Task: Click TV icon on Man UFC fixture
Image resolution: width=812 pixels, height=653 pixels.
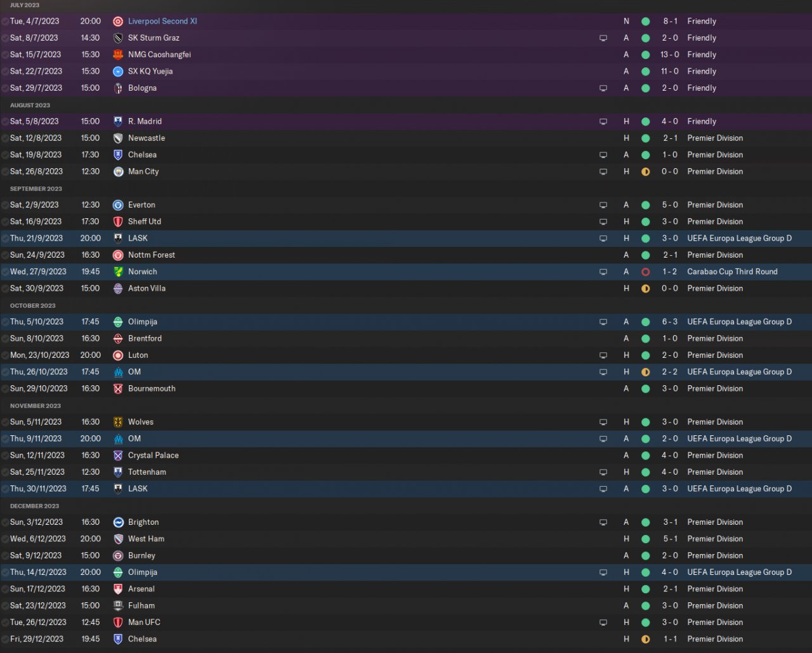Action: click(x=603, y=623)
